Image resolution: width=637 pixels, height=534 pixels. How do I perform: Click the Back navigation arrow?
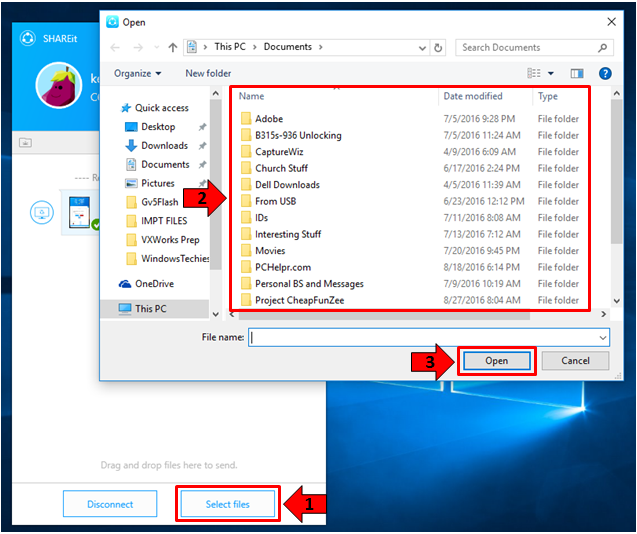tap(116, 47)
